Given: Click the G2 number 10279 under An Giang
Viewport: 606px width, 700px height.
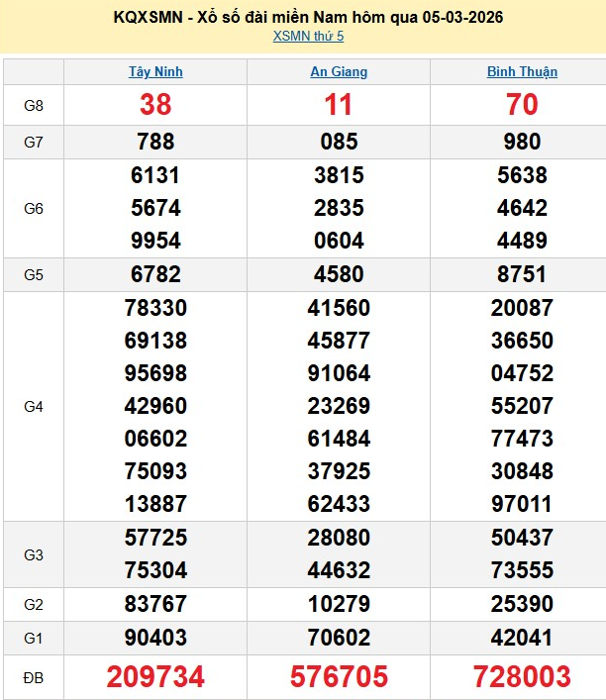Looking at the screenshot, I should click(x=339, y=604).
